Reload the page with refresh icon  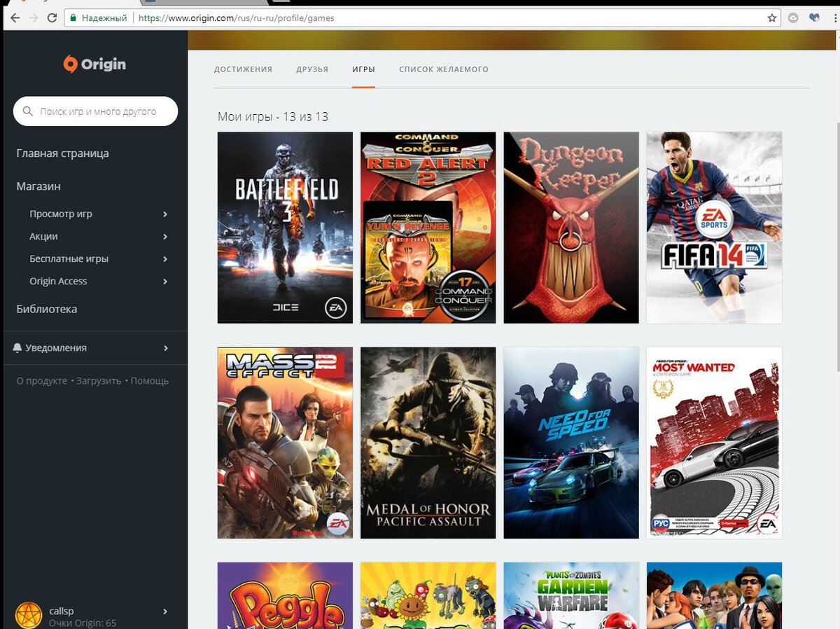coord(52,18)
